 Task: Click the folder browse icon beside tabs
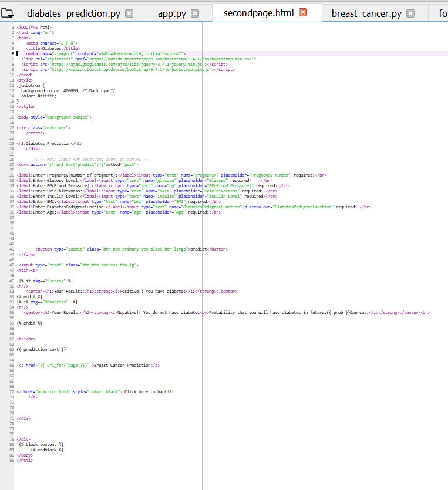click(x=7, y=13)
